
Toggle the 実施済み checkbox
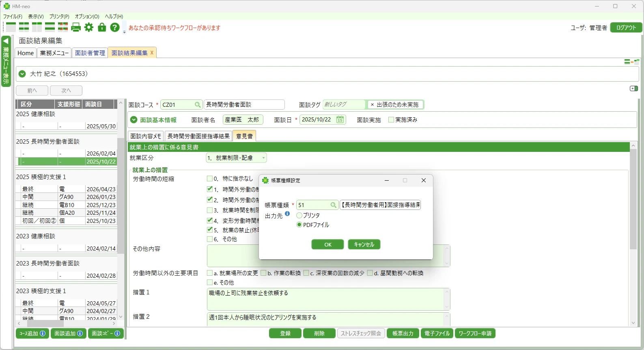[391, 120]
